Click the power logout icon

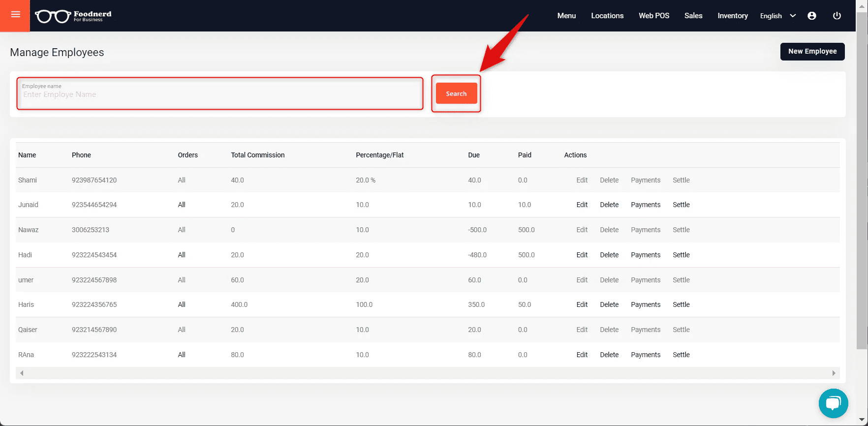pyautogui.click(x=837, y=16)
